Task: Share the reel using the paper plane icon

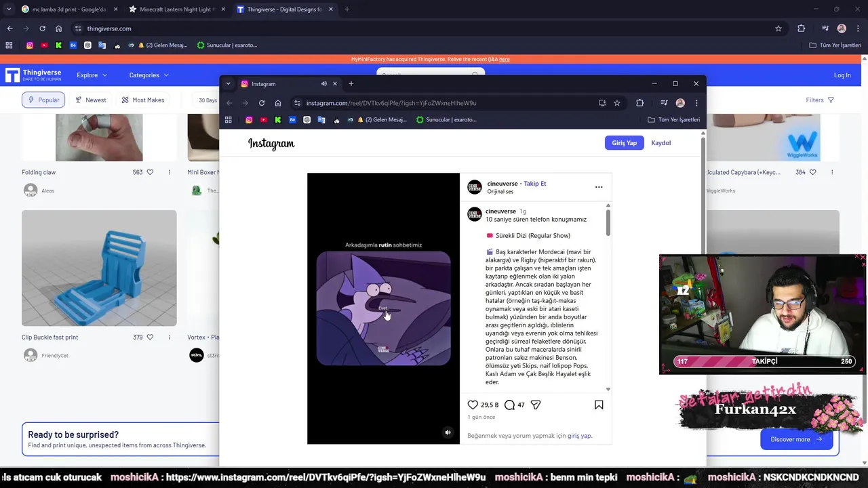Action: pos(536,405)
